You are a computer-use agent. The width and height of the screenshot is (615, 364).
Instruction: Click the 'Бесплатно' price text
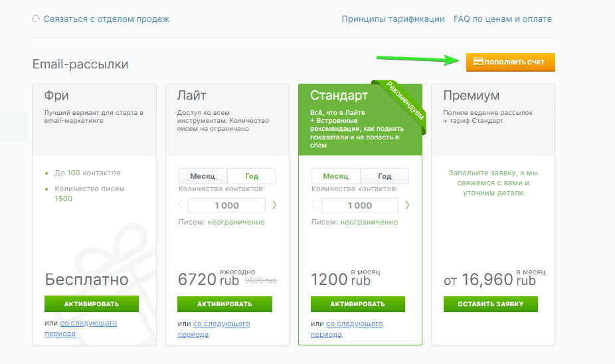click(x=87, y=280)
